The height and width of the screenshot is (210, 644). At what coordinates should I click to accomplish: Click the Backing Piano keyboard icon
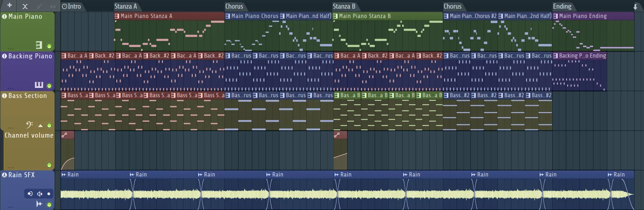[39, 85]
